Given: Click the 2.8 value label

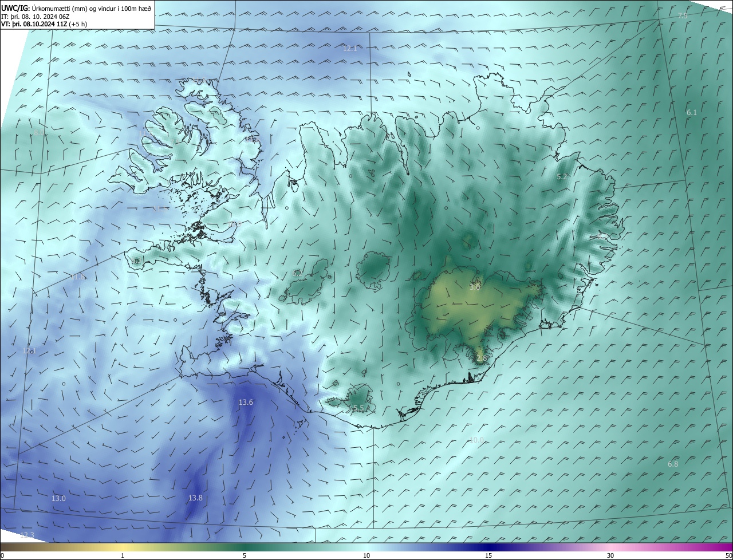Looking at the screenshot, I should (481, 358).
